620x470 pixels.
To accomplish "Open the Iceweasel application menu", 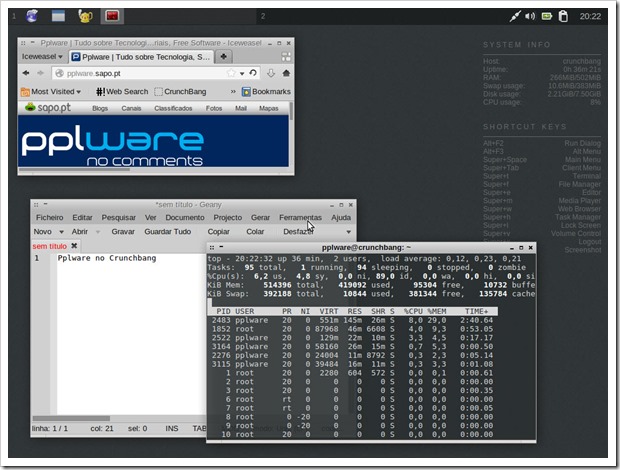I will coord(42,57).
